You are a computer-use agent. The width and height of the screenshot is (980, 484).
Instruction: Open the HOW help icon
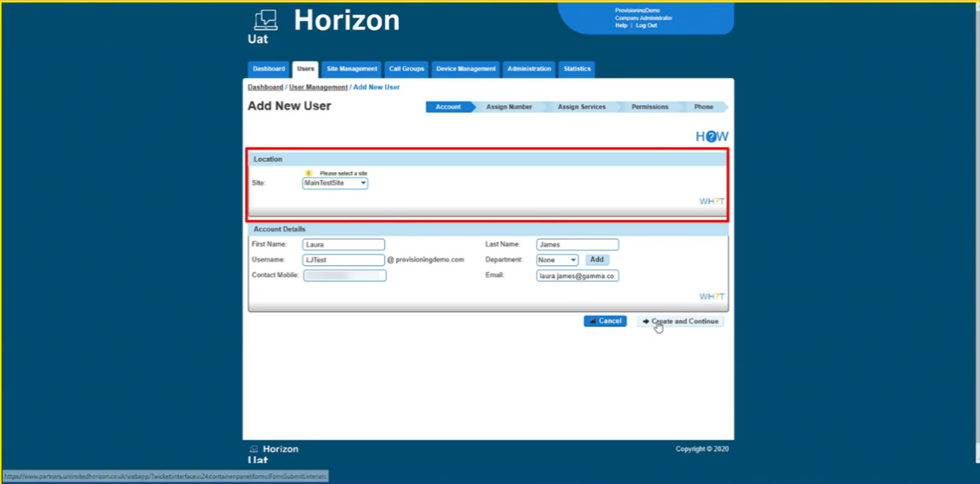click(x=712, y=136)
